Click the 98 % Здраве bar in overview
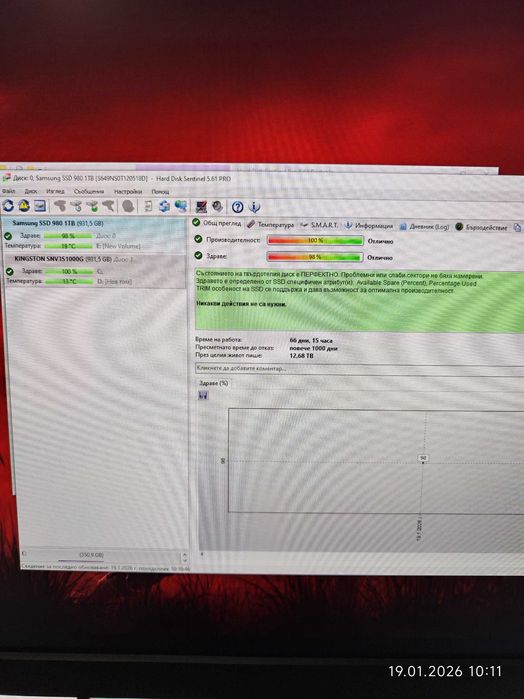The width and height of the screenshot is (524, 699). pyautogui.click(x=314, y=257)
